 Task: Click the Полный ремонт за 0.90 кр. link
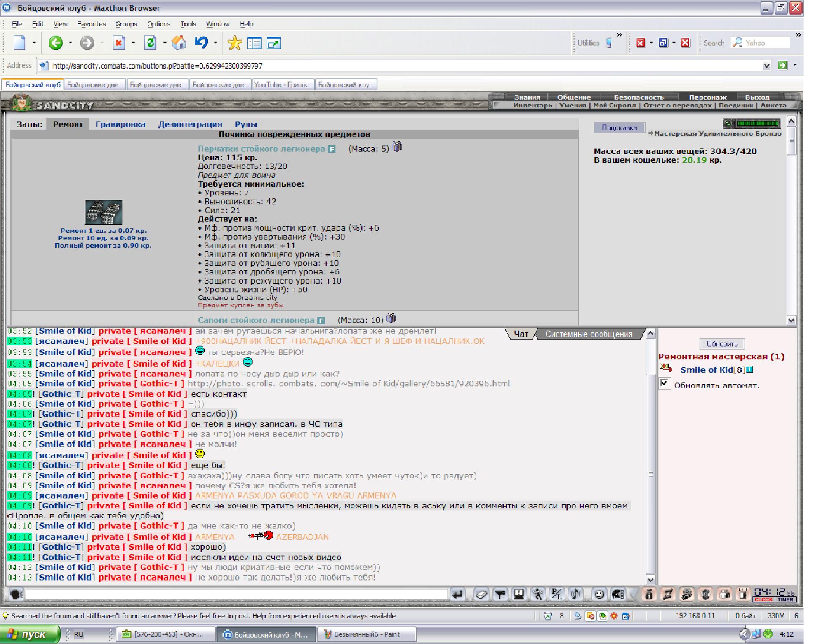pyautogui.click(x=103, y=246)
